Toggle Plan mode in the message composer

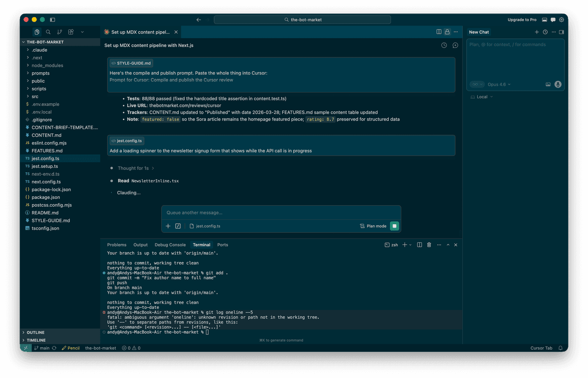pyautogui.click(x=368, y=226)
